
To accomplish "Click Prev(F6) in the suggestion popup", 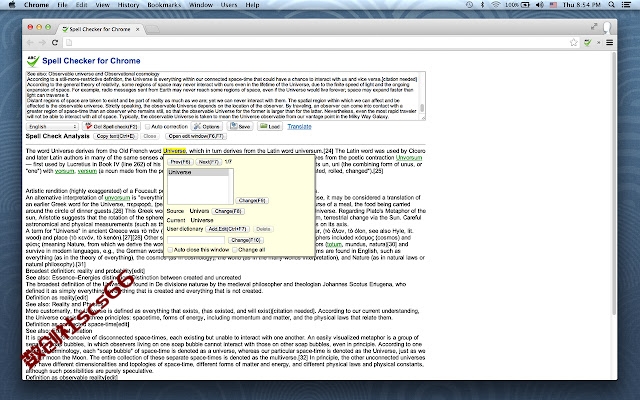I will coord(180,162).
